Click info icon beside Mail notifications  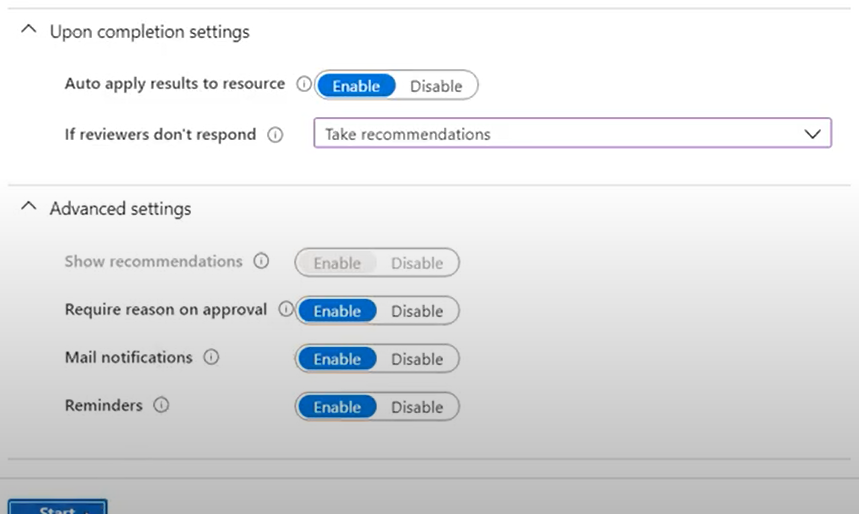(211, 357)
